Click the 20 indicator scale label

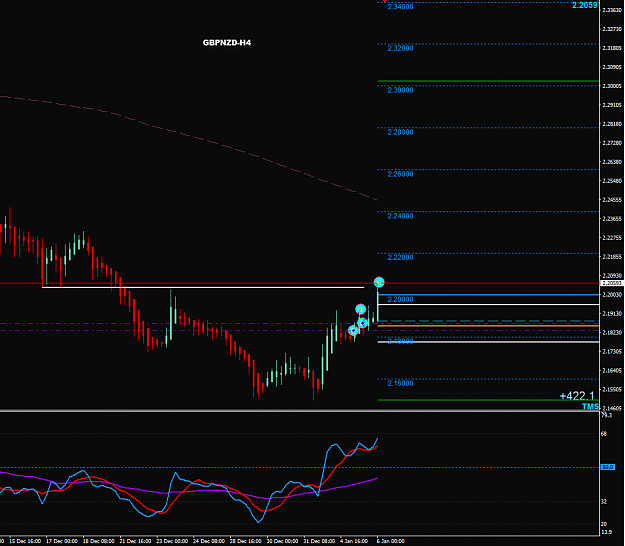coord(604,524)
